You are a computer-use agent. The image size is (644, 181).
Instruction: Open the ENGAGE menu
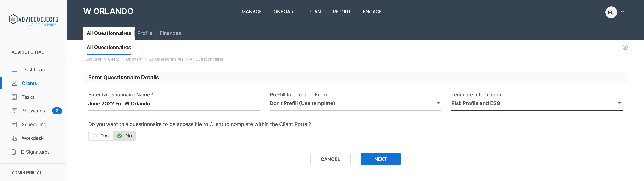coord(372,12)
